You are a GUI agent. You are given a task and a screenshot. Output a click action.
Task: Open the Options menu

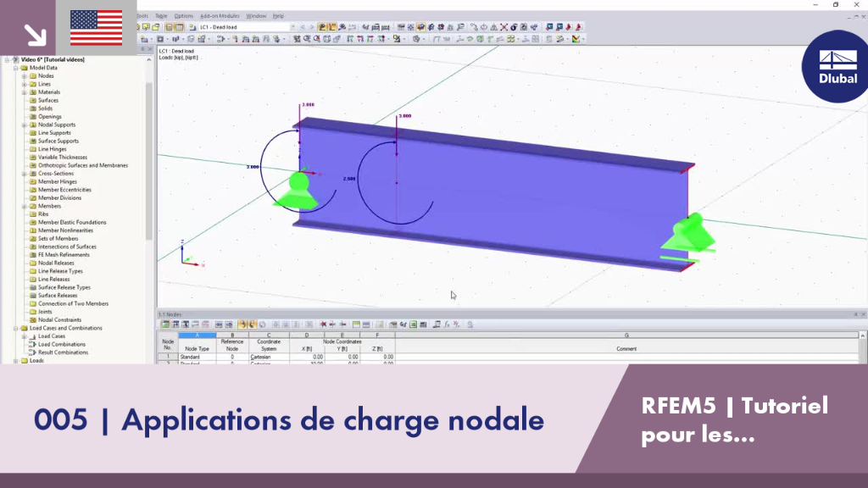pos(183,16)
